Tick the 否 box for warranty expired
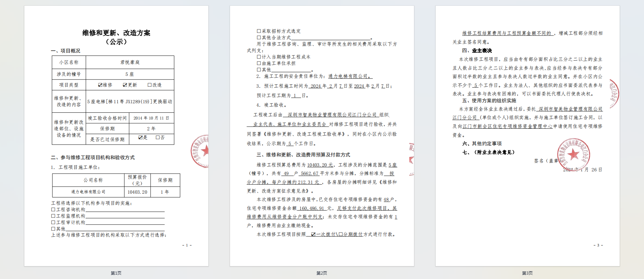This screenshot has width=644, height=279. (158, 137)
